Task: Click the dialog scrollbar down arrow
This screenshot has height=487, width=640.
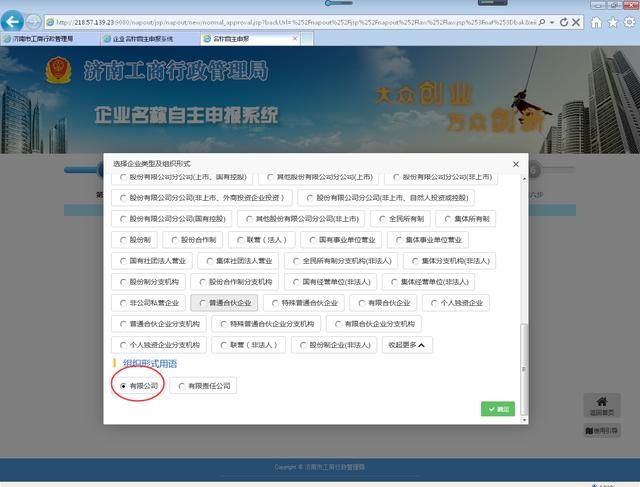Action: coord(524,420)
